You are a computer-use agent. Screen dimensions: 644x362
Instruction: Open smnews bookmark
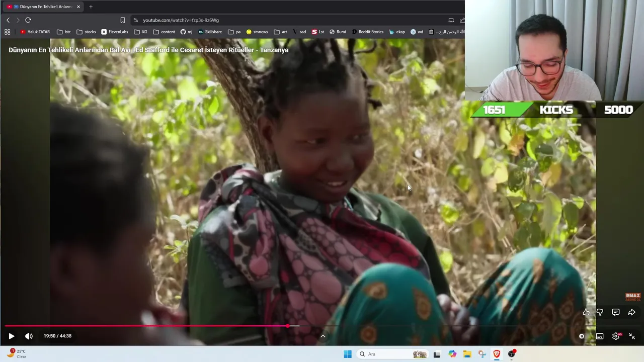click(x=257, y=32)
